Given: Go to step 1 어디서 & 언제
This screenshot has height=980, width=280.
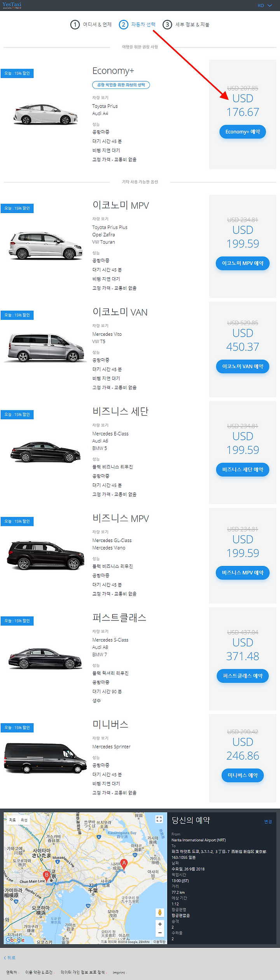Looking at the screenshot, I should [x=91, y=25].
